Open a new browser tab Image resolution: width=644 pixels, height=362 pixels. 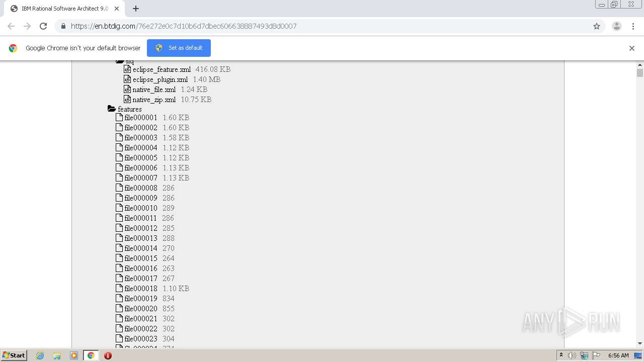(136, 9)
